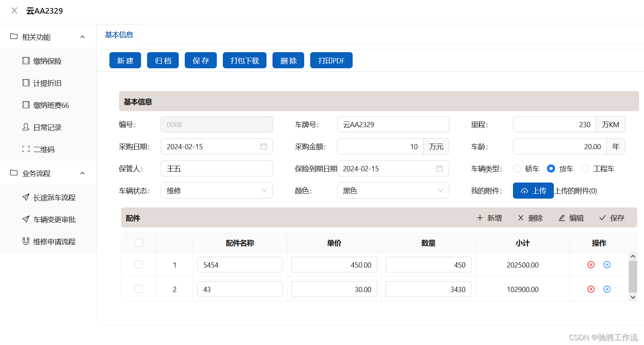Click the 上传的附件(0) link
644x345 pixels.
click(x=575, y=191)
